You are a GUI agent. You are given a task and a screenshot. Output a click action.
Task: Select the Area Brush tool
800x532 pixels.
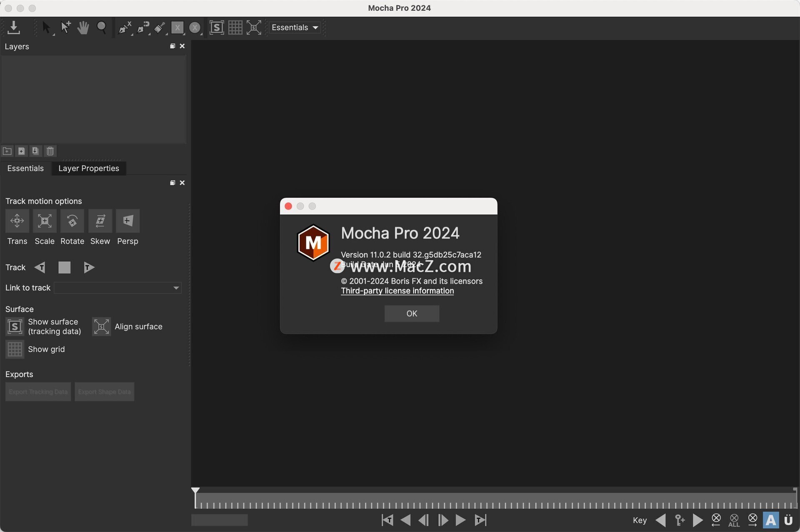pyautogui.click(x=160, y=28)
